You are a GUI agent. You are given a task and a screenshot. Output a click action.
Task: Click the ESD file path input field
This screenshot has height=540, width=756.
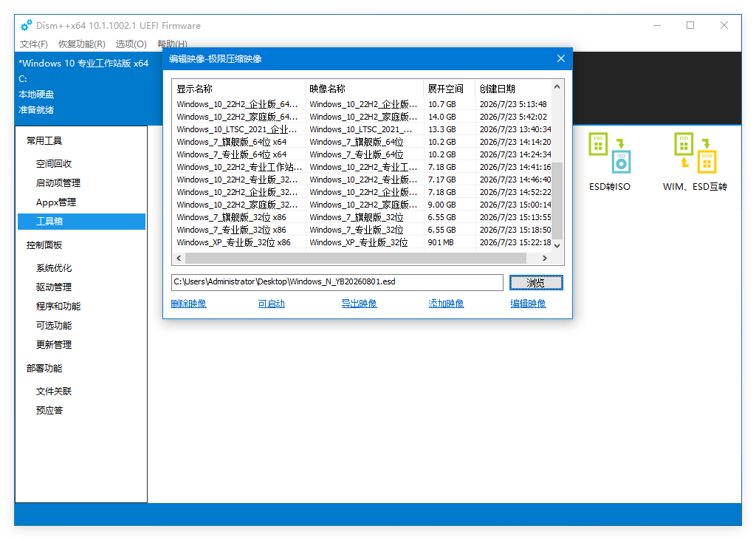pos(337,282)
